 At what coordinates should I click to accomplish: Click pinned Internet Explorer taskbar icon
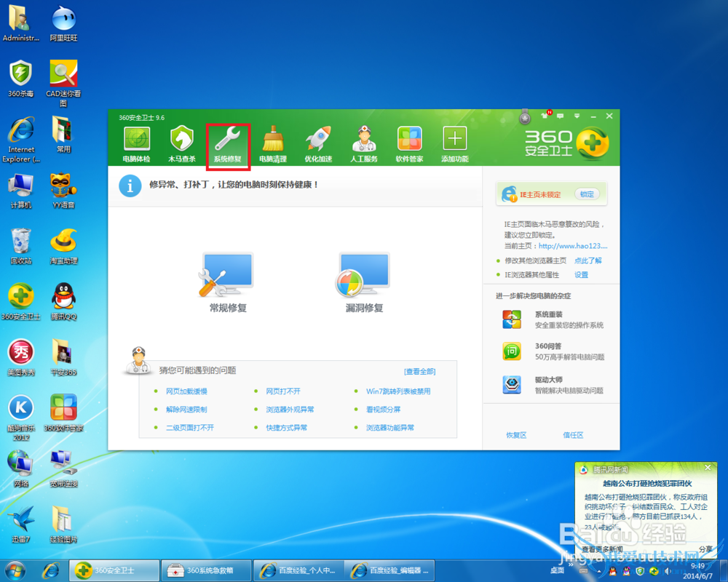point(51,571)
